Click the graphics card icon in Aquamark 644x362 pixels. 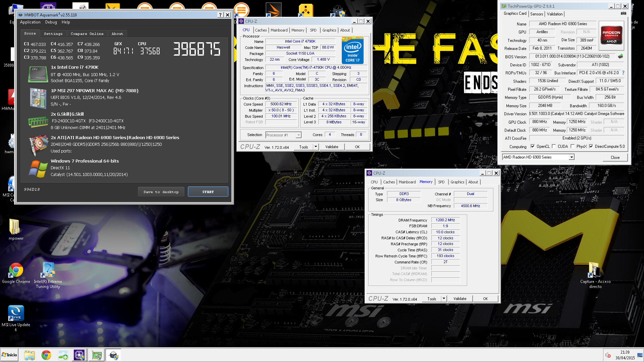38,145
